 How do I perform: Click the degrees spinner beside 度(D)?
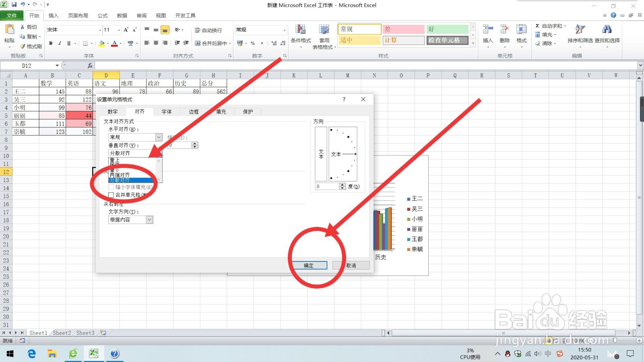(343, 186)
